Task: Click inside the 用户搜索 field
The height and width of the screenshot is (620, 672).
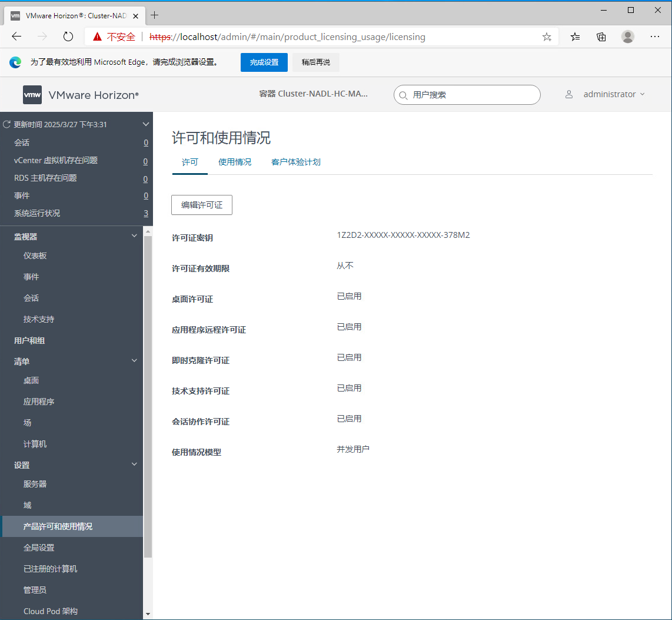Action: (x=467, y=95)
